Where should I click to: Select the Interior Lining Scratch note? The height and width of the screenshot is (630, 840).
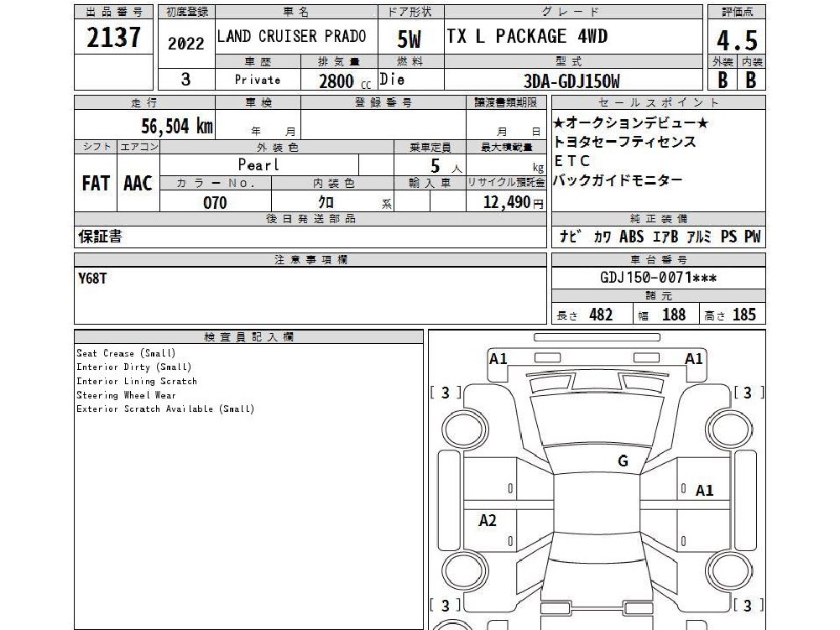point(137,381)
